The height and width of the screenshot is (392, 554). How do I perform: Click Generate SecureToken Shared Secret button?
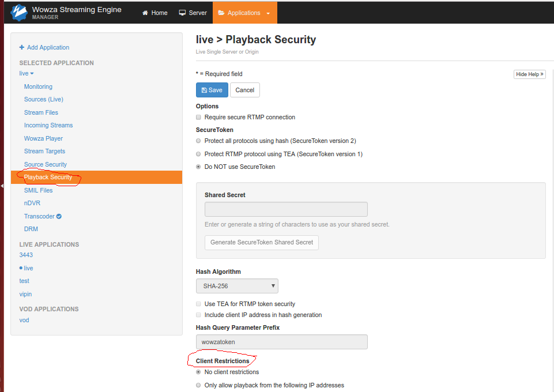[262, 243]
